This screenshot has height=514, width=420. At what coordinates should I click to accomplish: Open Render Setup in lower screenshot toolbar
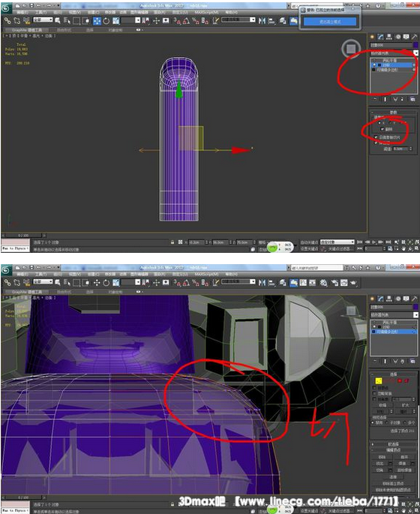[334, 283]
